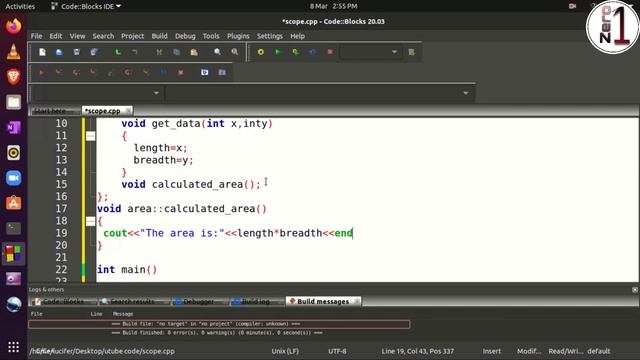Open the Debug menu
The height and width of the screenshot is (360, 640).
(x=185, y=36)
